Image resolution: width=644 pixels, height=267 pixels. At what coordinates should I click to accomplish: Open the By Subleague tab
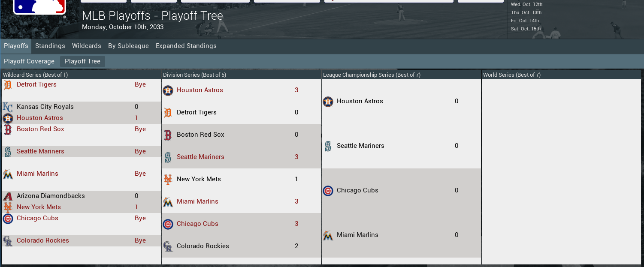128,46
